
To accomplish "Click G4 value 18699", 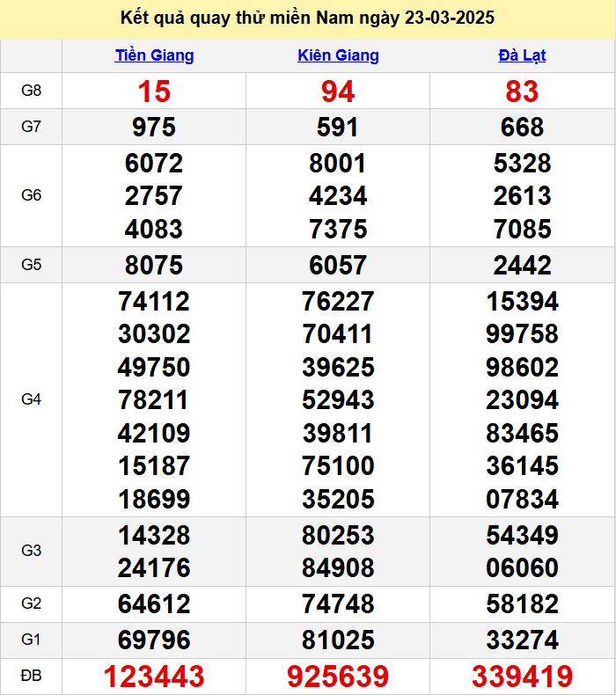I will point(154,499).
